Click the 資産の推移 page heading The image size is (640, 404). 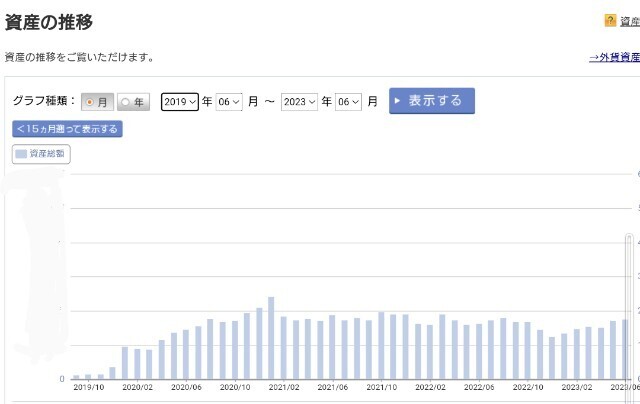(x=49, y=22)
